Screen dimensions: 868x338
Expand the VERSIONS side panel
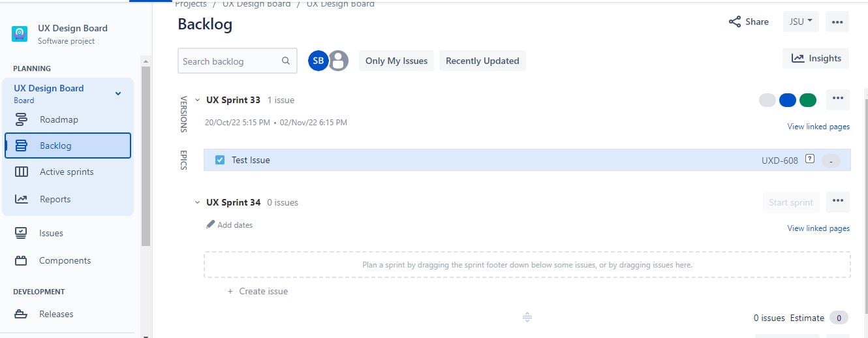click(x=183, y=115)
